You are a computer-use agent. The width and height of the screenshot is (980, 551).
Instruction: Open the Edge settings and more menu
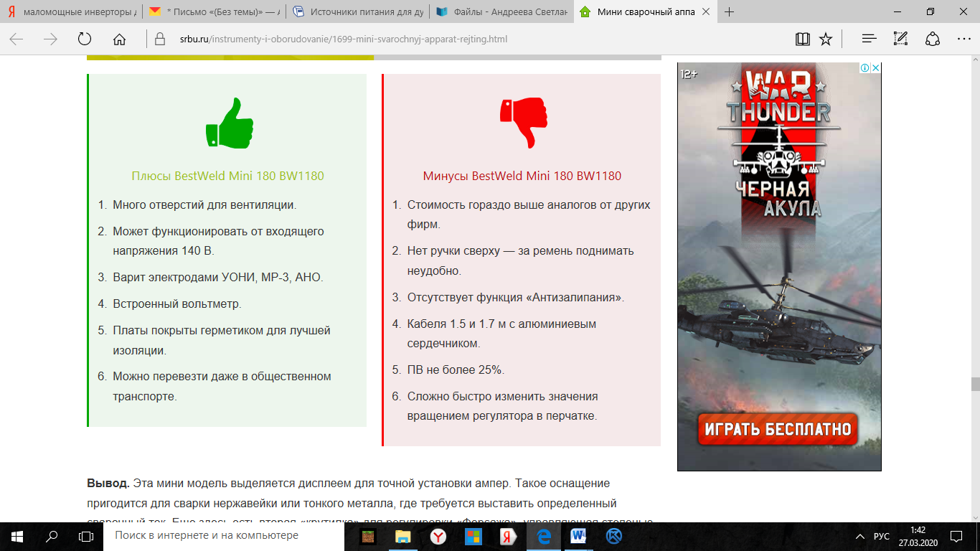(964, 39)
